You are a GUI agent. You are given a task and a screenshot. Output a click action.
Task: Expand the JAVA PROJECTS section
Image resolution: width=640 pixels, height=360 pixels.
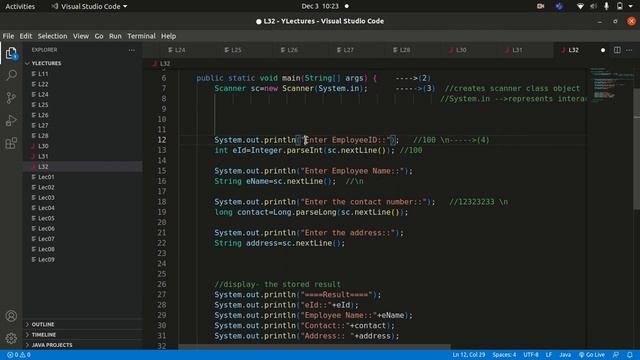[82, 345]
